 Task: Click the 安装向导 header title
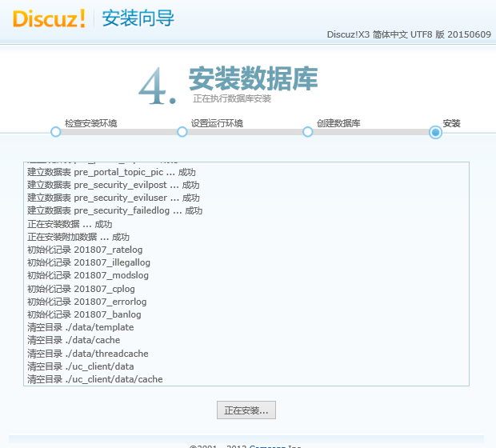coord(138,18)
